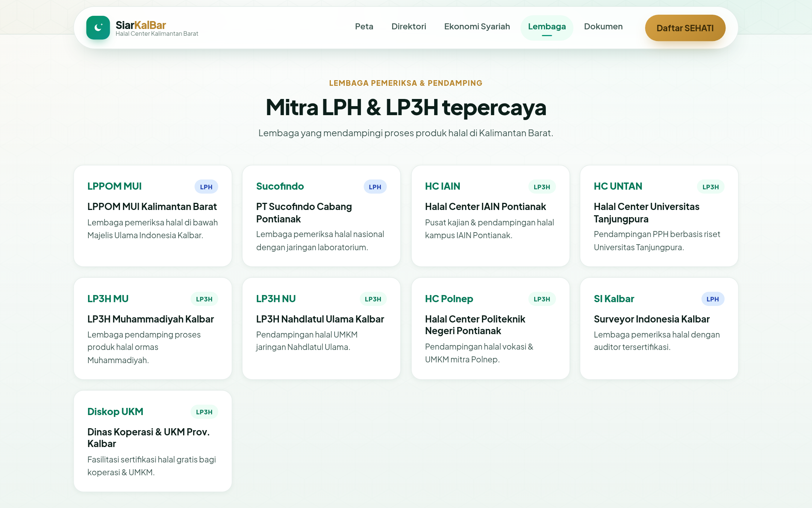This screenshot has height=508, width=812.
Task: Click the LP3H badge on the LP3H MU card
Action: [204, 299]
